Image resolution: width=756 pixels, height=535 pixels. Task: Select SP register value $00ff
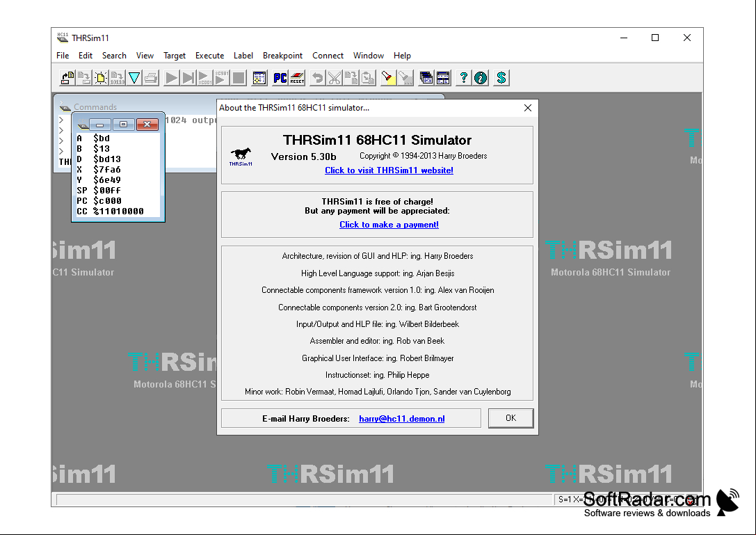point(107,191)
